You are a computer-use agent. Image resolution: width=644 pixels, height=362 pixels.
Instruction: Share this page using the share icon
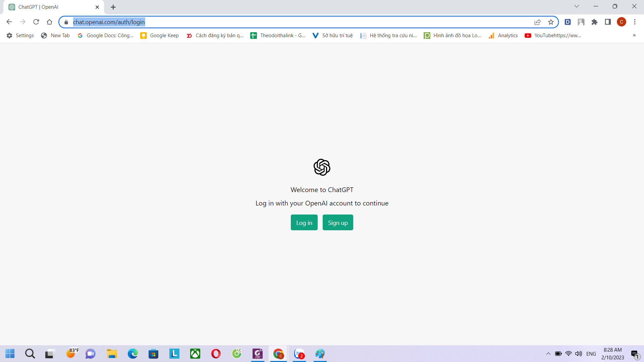point(537,22)
